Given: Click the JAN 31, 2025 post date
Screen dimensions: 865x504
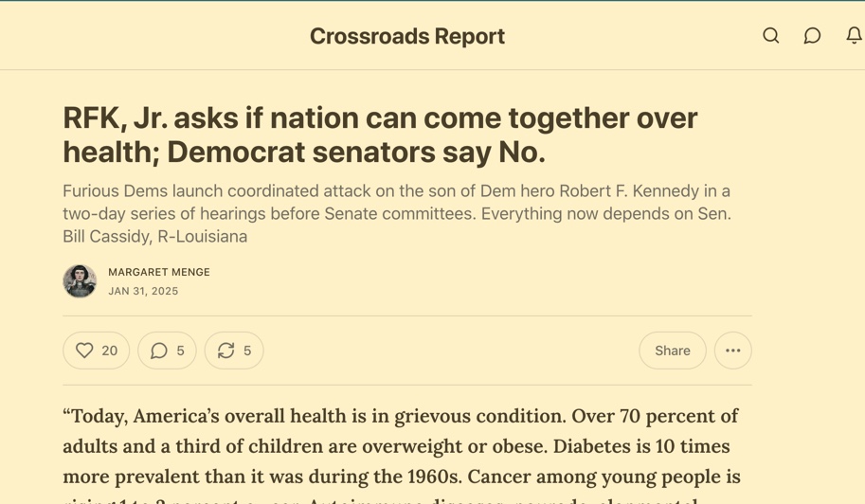Looking at the screenshot, I should pos(143,291).
